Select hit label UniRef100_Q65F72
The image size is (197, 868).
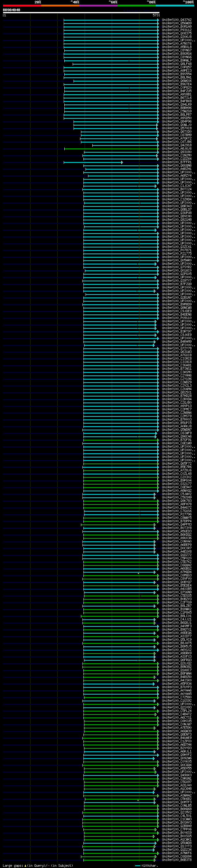[x=177, y=463]
